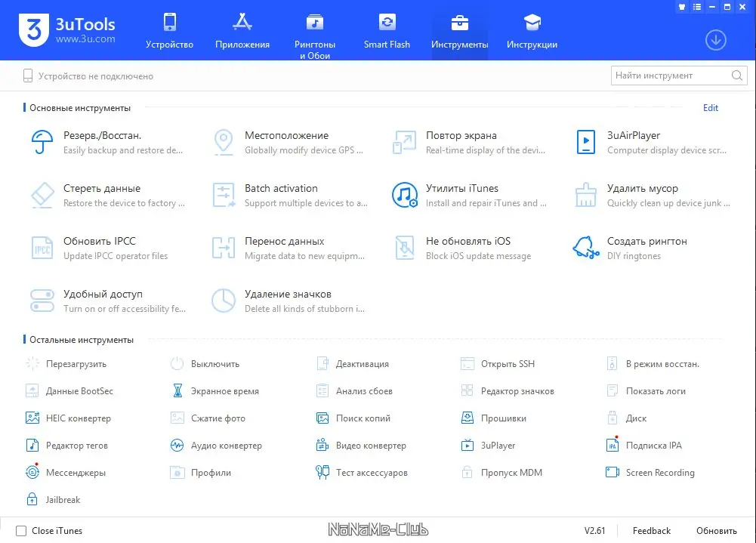Select the Инструменты tab
This screenshot has height=543, width=756.
coord(459,31)
